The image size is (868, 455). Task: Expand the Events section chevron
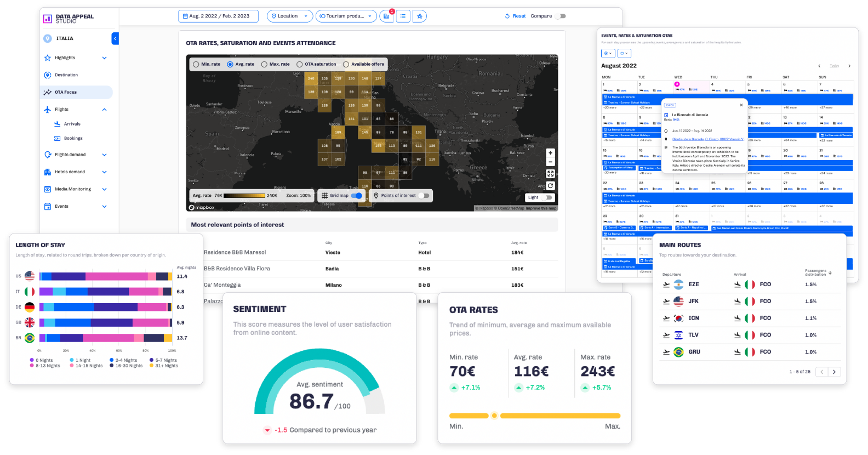104,207
